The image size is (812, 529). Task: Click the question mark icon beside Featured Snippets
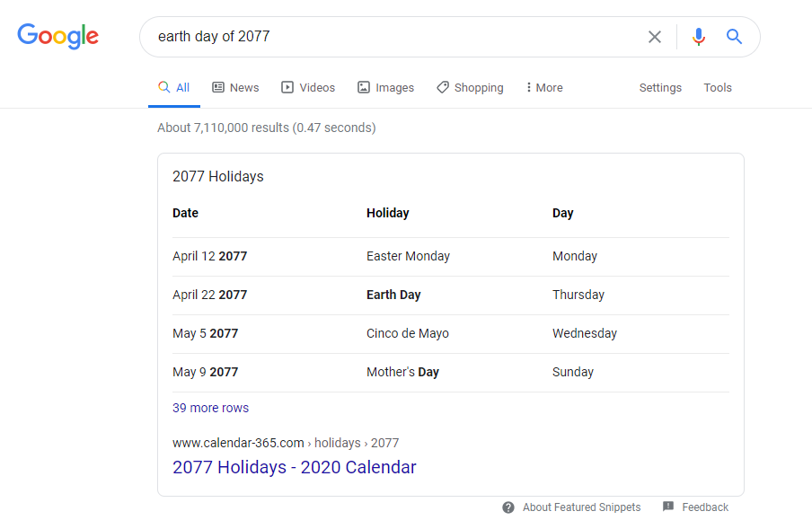(508, 507)
